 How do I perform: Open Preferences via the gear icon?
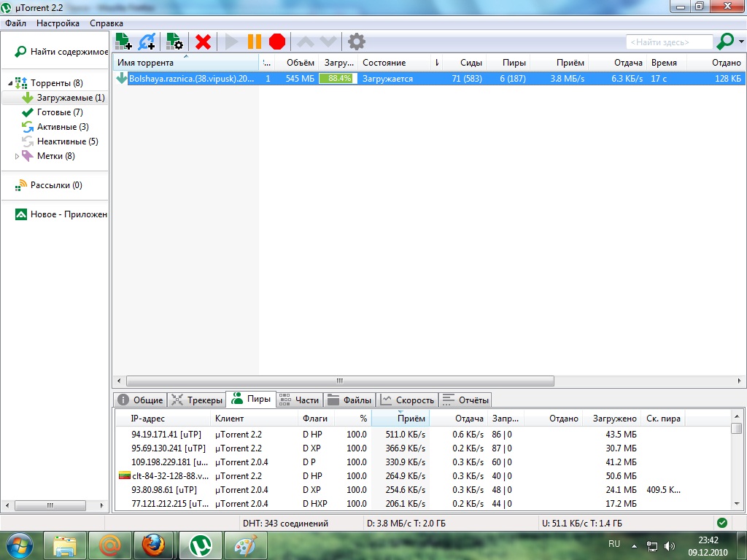(356, 42)
